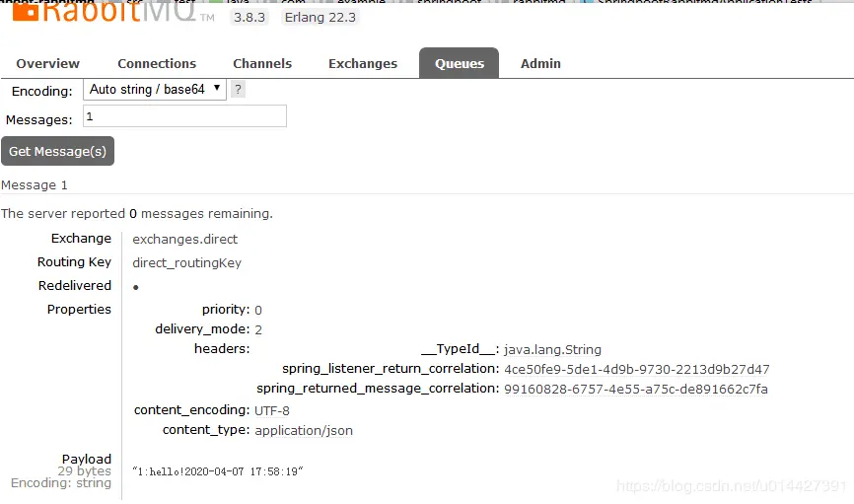The image size is (854, 504).
Task: Click the application/json content type value
Action: [304, 430]
